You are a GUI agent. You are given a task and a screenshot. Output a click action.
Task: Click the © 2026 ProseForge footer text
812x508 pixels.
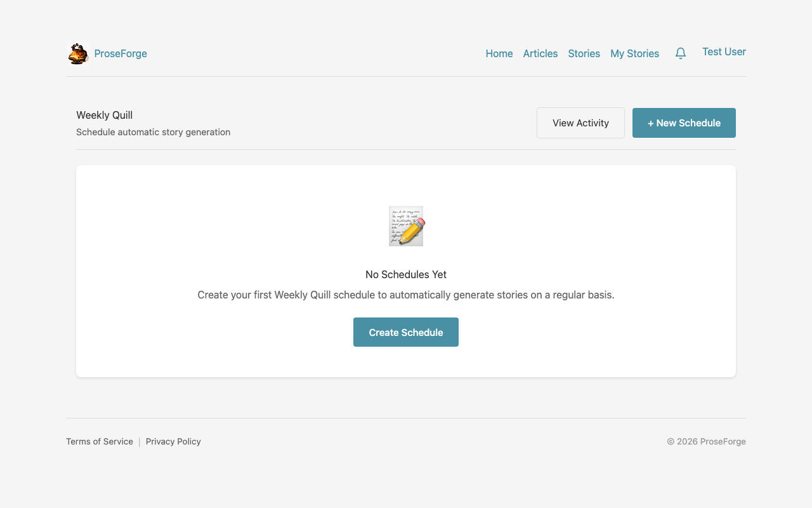[x=706, y=442]
